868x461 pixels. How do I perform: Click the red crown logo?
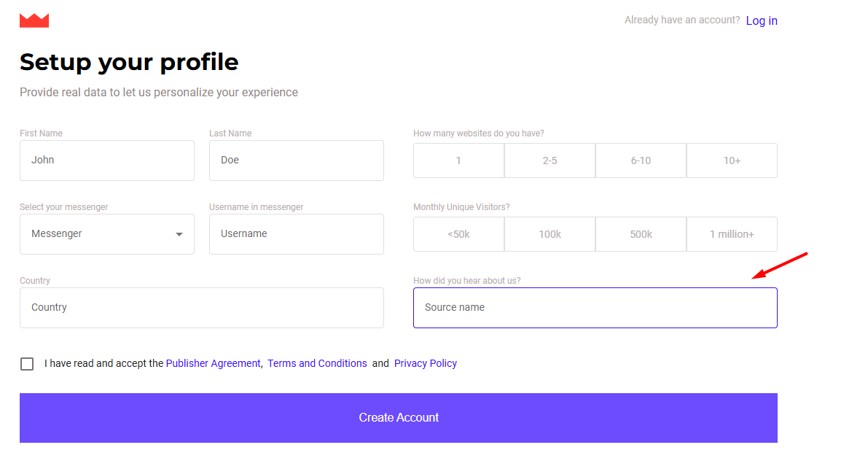click(x=34, y=20)
